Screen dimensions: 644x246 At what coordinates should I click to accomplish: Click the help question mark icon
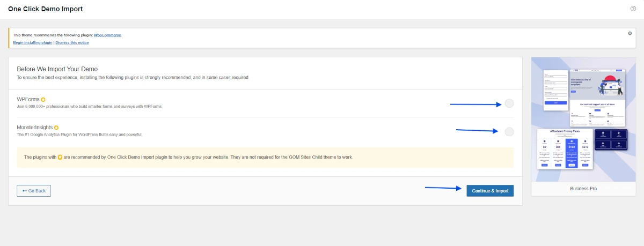tap(633, 9)
